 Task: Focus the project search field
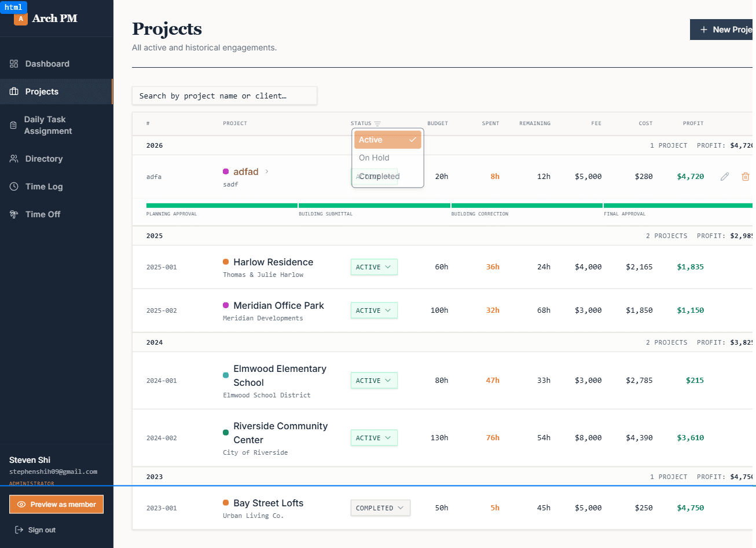coord(225,96)
